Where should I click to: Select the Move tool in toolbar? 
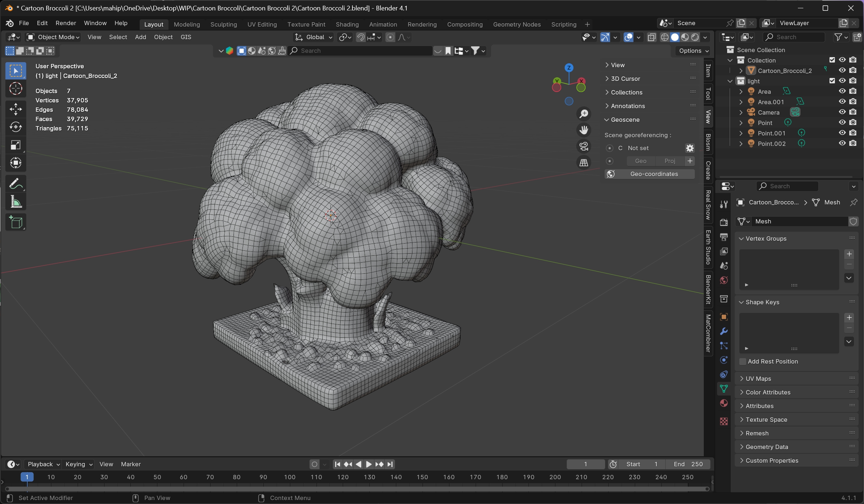[x=16, y=109]
